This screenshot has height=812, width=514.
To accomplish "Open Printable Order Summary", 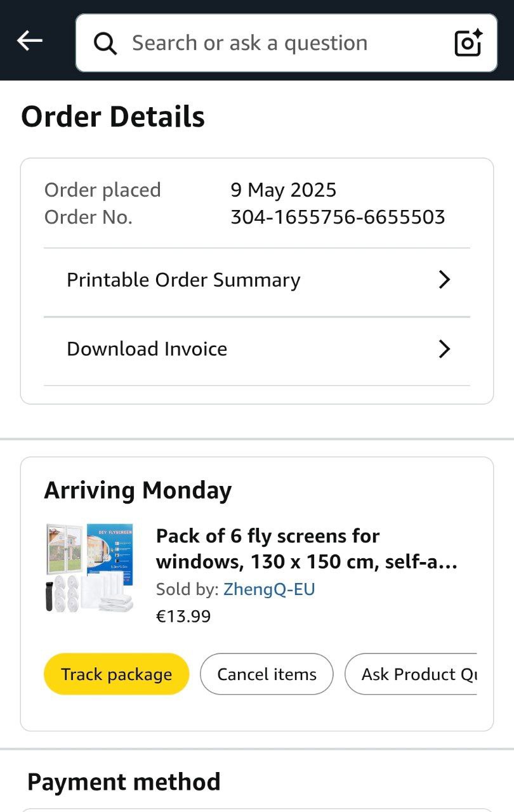I will point(183,280).
